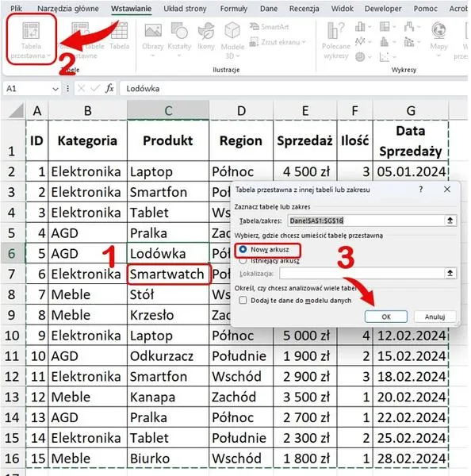Image resolution: width=471 pixels, height=476 pixels.
Task: Click the dialog help question mark
Action: 420,190
